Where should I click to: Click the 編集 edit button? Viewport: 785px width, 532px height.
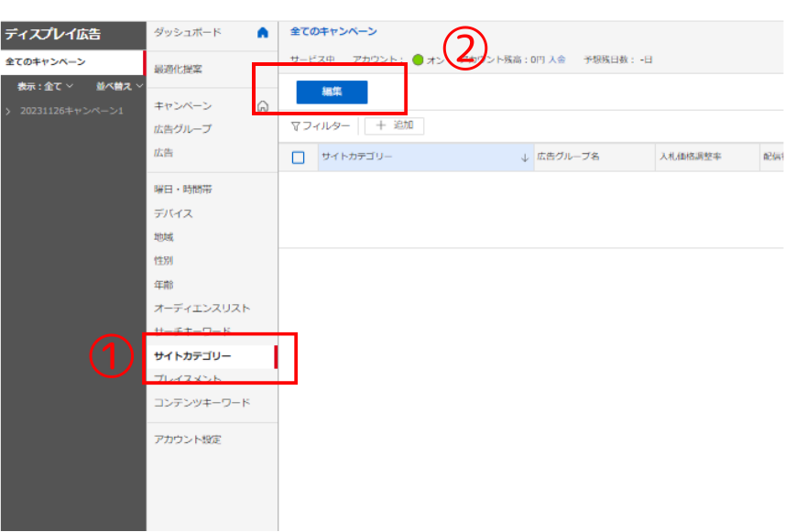(332, 92)
